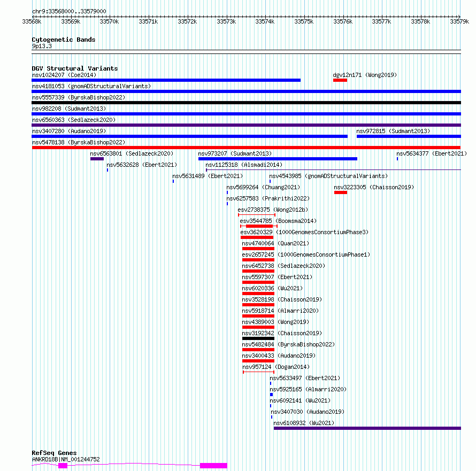Click the nsv1024207 (Coe2014) variant label
476x471 pixels.
point(64,75)
